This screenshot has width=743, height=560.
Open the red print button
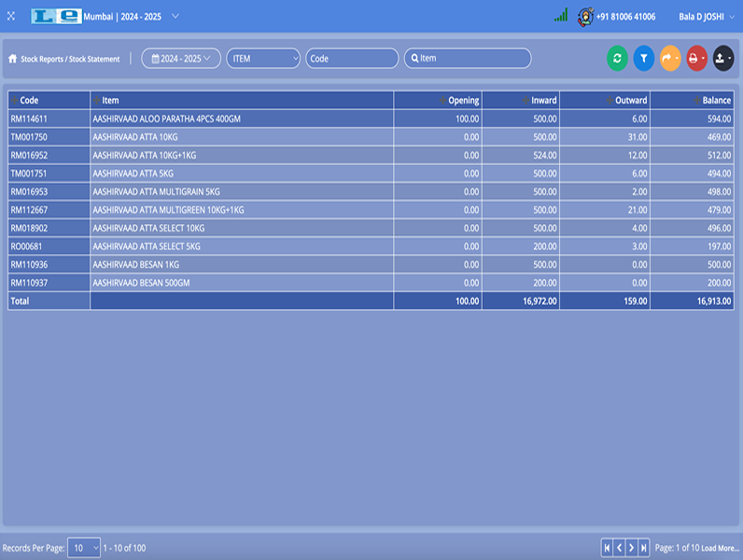pyautogui.click(x=696, y=58)
